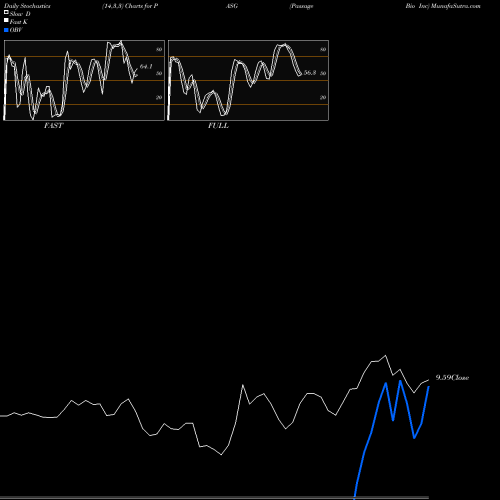Click the 56.8 value in the FULL chart
This screenshot has height=500, width=500.
click(310, 73)
